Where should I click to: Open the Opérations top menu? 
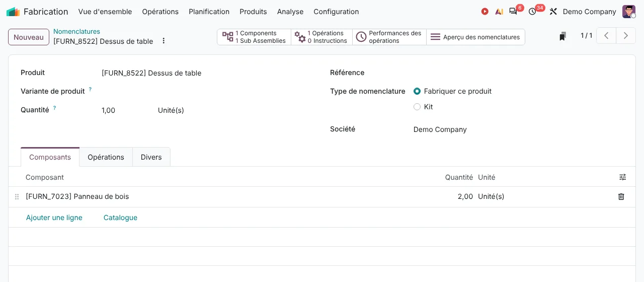click(x=160, y=12)
